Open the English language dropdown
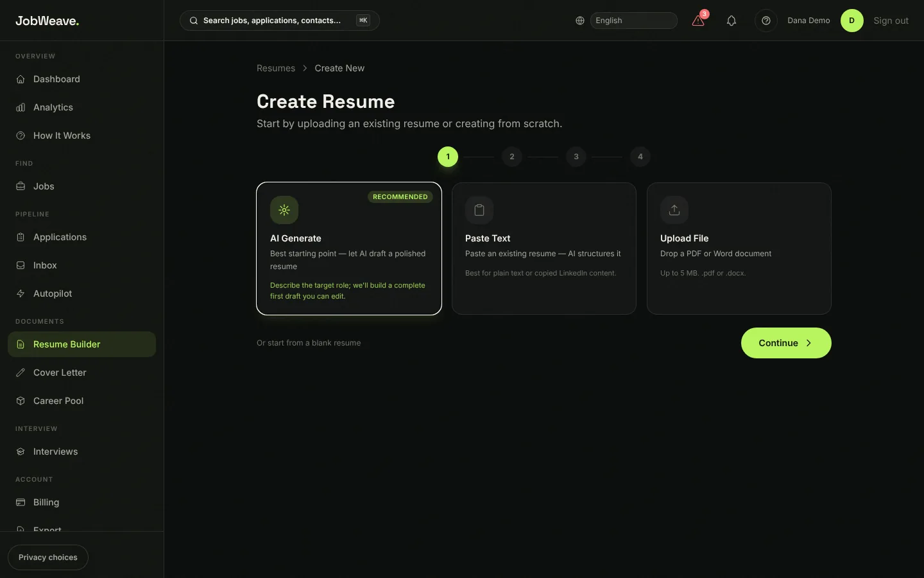The width and height of the screenshot is (924, 578). coord(634,21)
